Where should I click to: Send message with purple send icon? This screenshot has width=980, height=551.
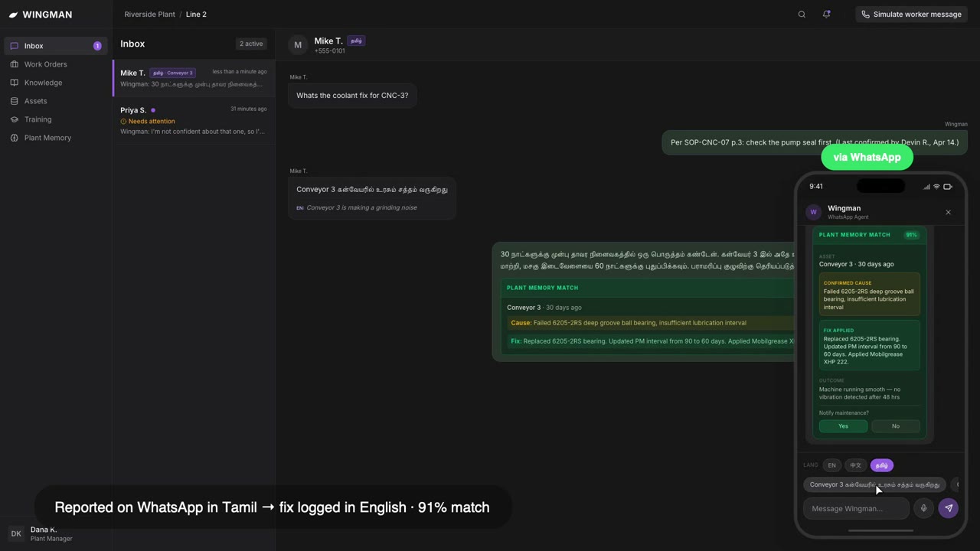[948, 508]
